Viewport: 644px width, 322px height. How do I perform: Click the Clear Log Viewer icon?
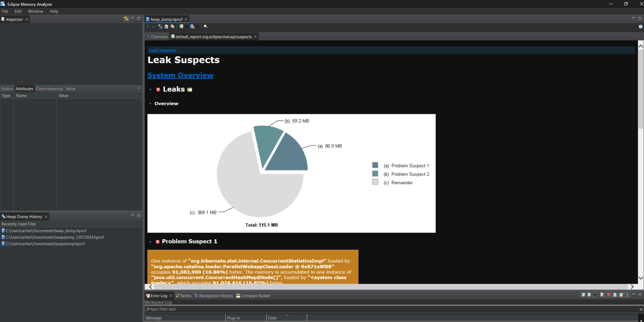pos(602,295)
